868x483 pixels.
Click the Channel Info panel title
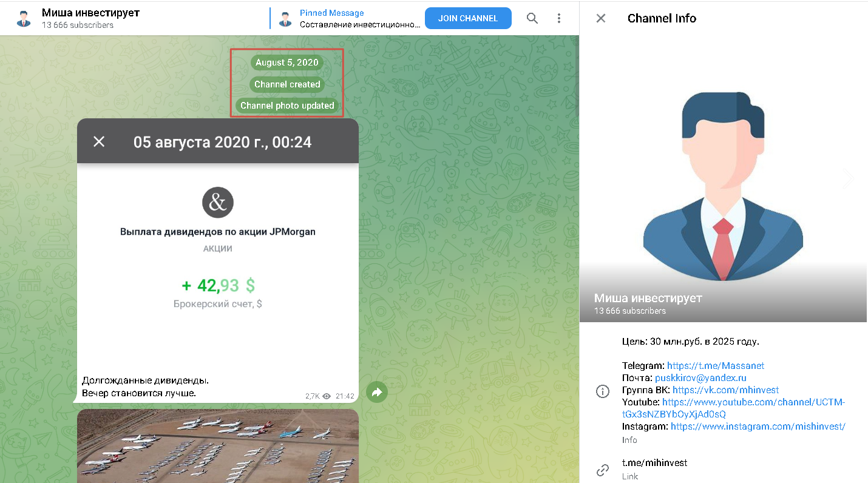pyautogui.click(x=662, y=18)
